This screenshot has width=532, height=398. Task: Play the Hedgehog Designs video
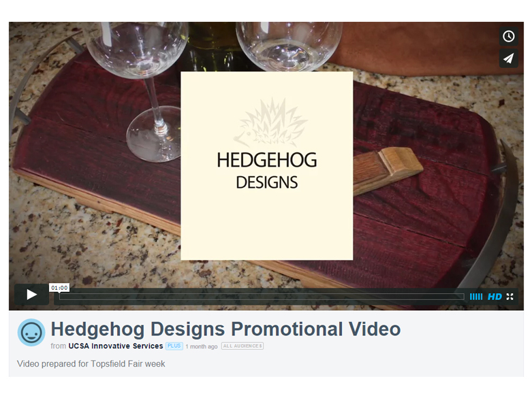pyautogui.click(x=31, y=295)
